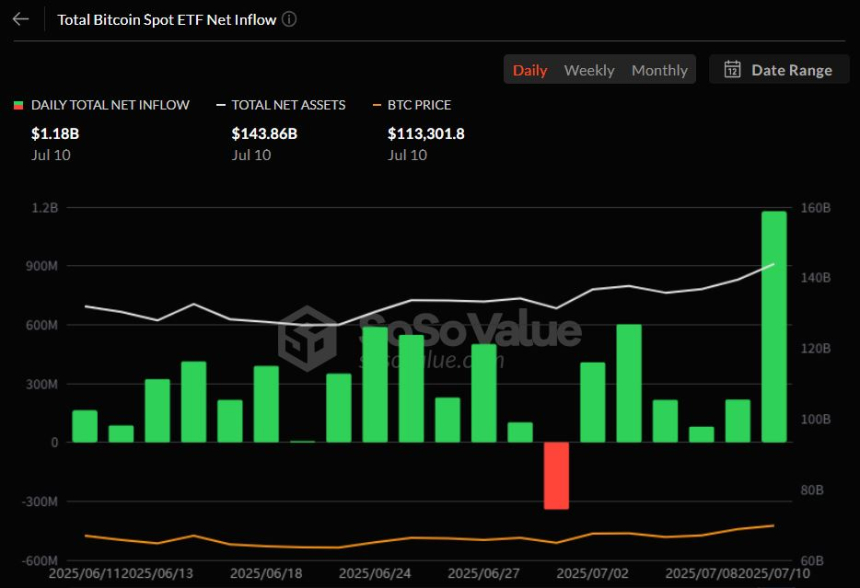
Task: Select the Daily tab
Action: [529, 70]
